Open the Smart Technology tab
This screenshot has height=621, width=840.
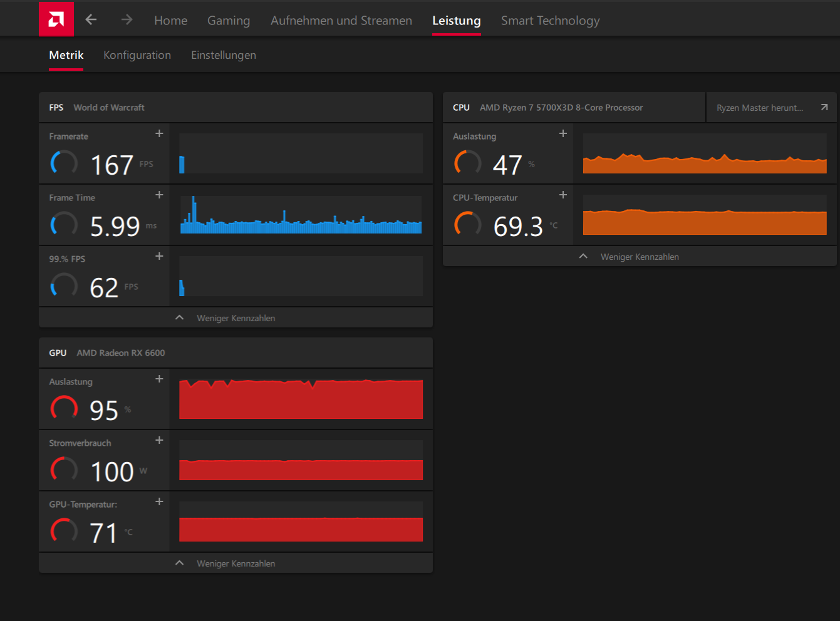[x=551, y=21]
